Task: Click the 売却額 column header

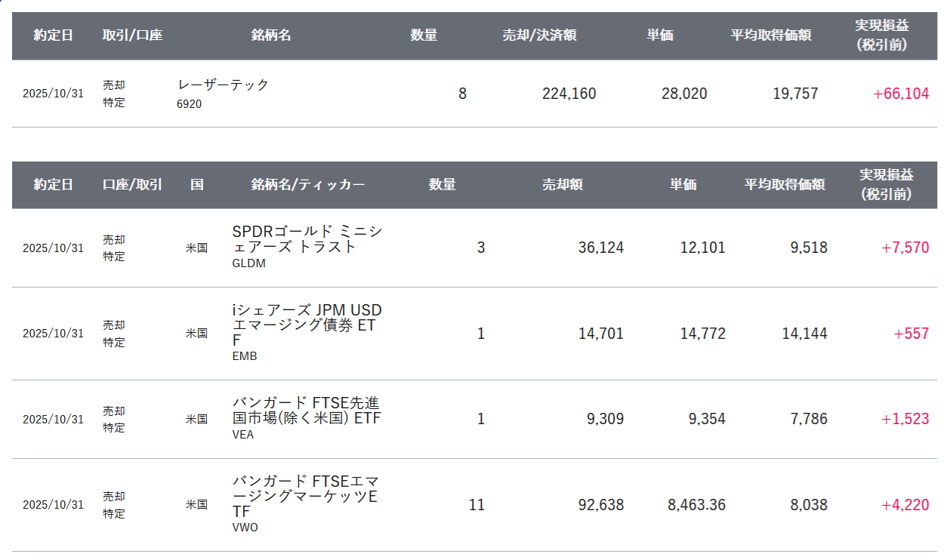Action: 562,185
